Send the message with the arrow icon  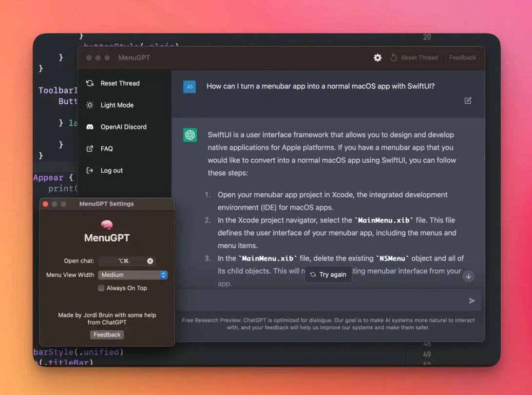coord(472,301)
